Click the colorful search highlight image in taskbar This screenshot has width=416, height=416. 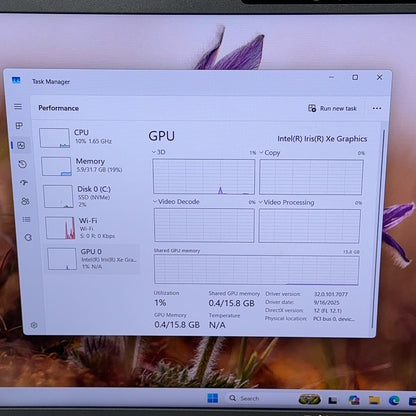309,399
